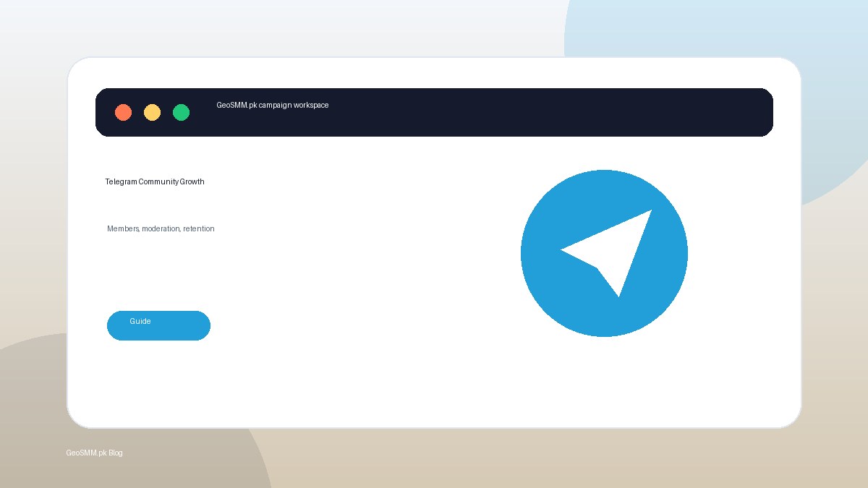Screen dimensions: 868x488
Task: Click the red window dot
Action: coord(124,112)
